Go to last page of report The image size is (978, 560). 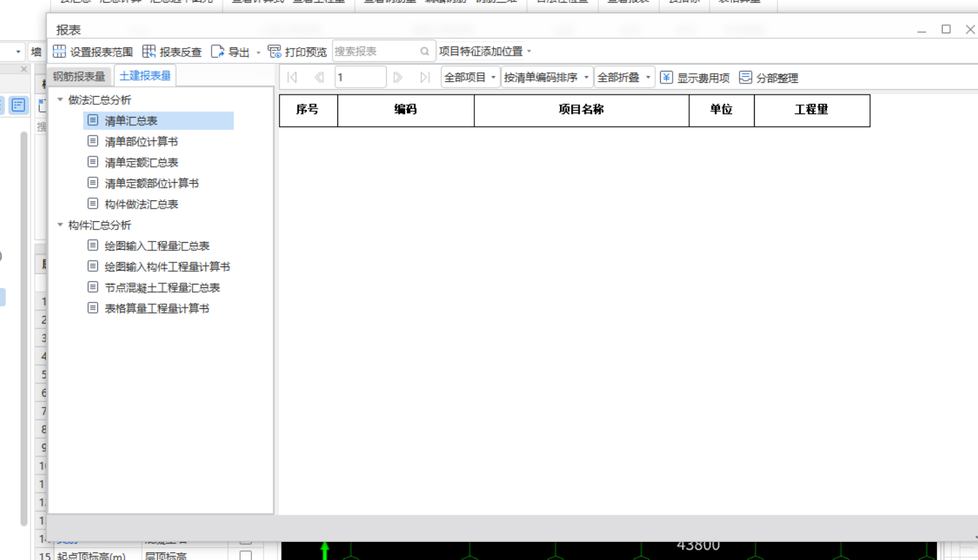click(425, 77)
